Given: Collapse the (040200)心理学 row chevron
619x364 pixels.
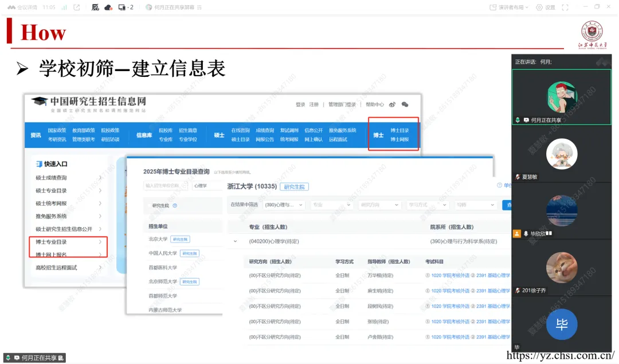Looking at the screenshot, I should [x=236, y=241].
